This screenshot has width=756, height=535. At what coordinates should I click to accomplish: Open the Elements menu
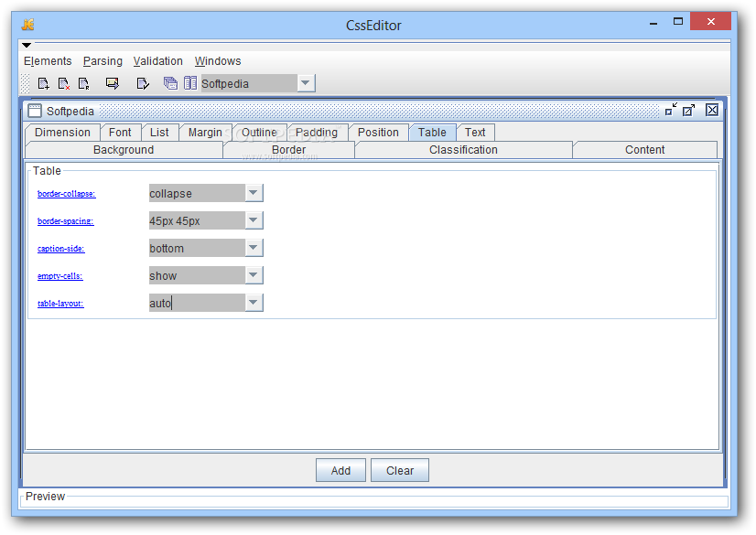click(x=48, y=61)
